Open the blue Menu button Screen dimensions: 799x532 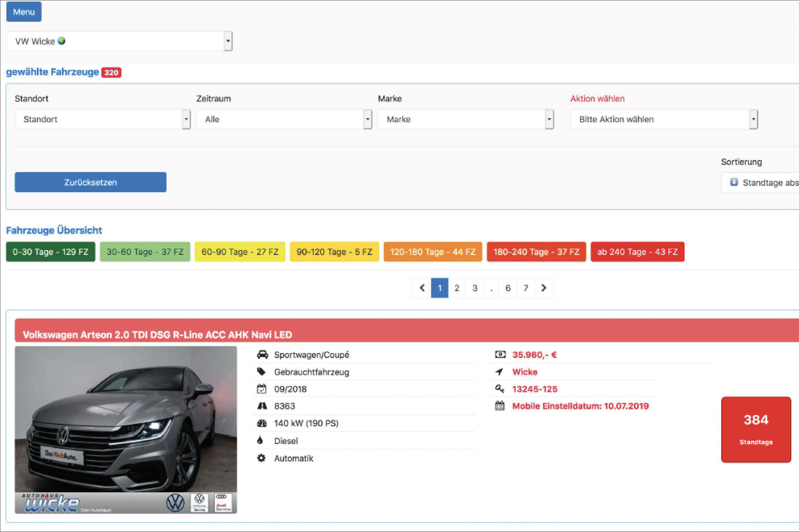click(24, 12)
